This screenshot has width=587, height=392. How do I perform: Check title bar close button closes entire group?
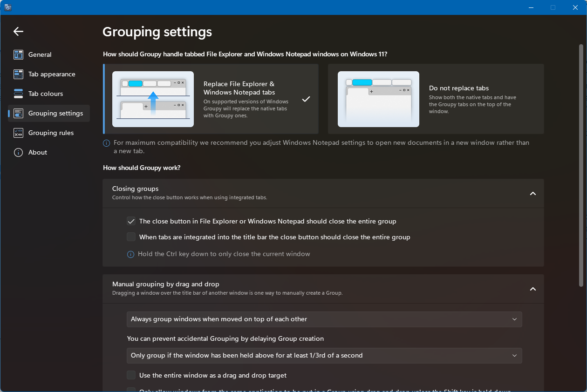131,237
